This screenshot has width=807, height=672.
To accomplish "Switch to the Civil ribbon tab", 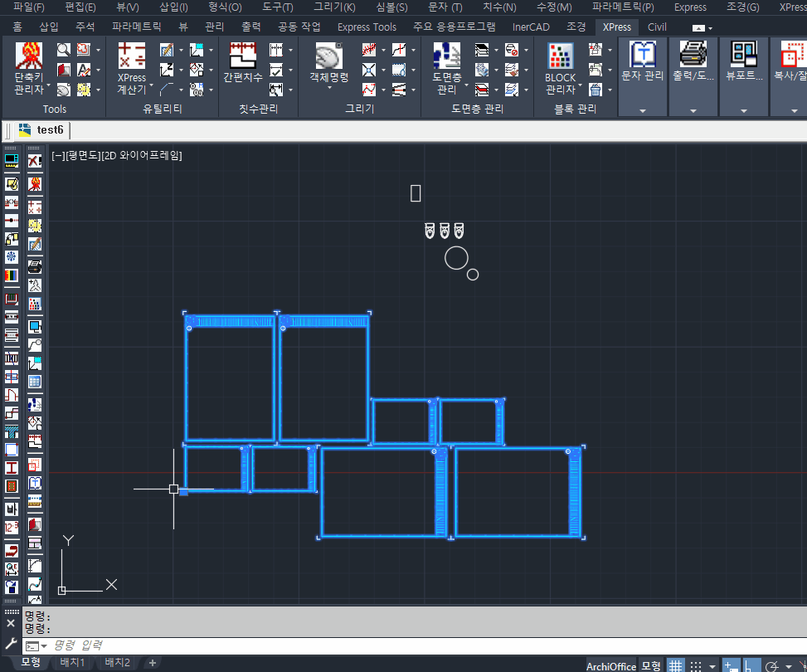I will click(x=657, y=27).
